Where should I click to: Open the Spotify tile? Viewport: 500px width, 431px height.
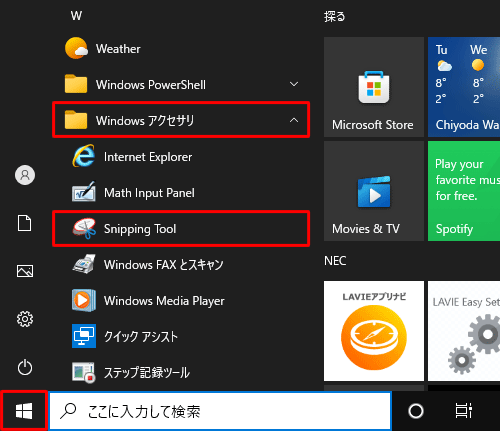[x=464, y=191]
